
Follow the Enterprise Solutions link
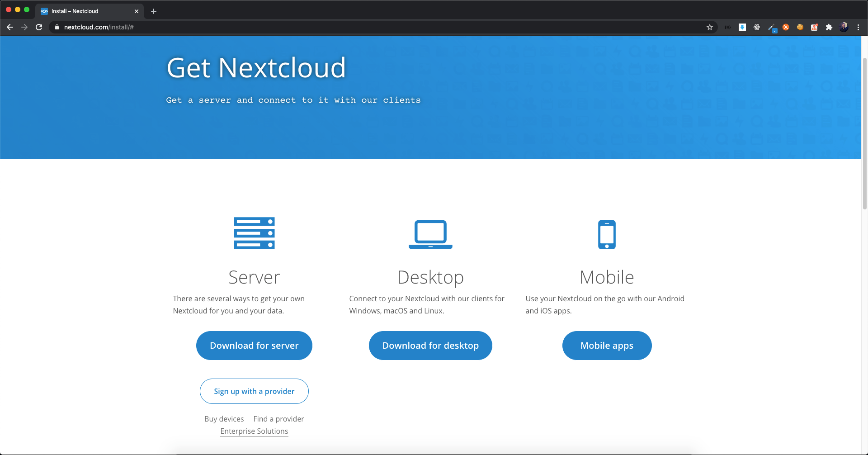coord(254,431)
